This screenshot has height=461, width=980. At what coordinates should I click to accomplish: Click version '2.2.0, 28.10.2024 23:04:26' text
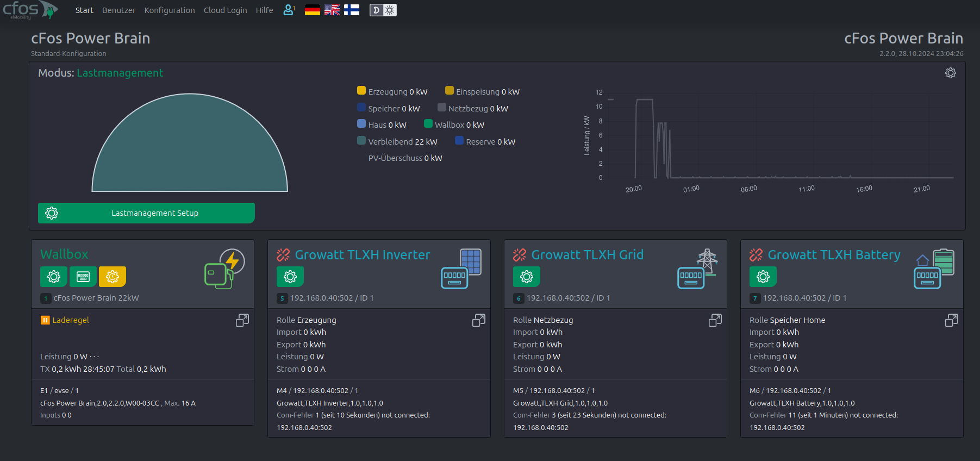click(x=921, y=54)
